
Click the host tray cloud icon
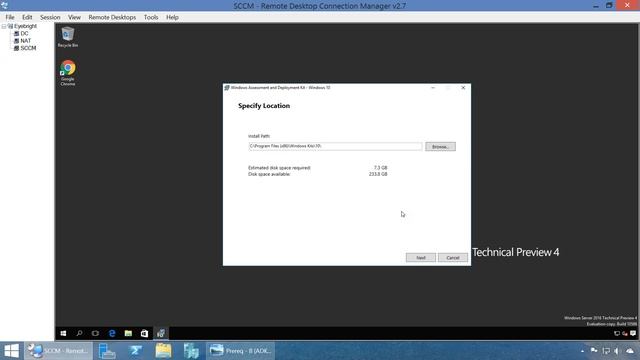(630, 351)
